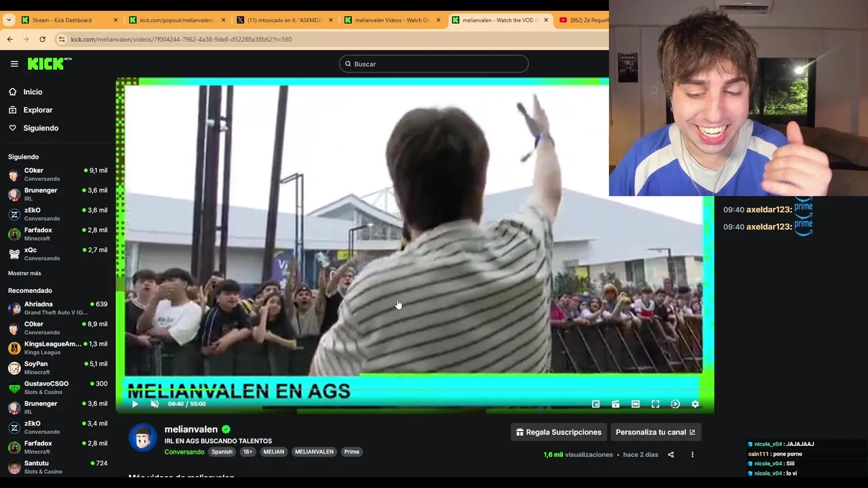Select the Conversando category link

click(184, 452)
